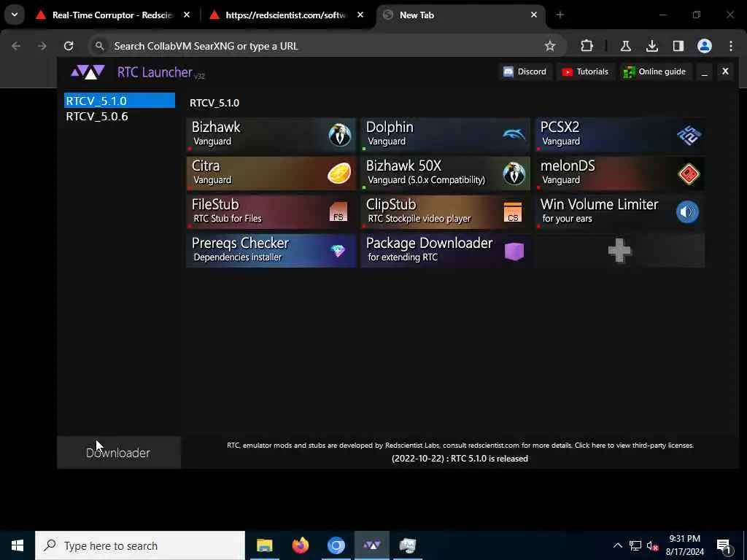Select RTC Launcher taskbar icon
The image size is (747, 560).
click(371, 545)
